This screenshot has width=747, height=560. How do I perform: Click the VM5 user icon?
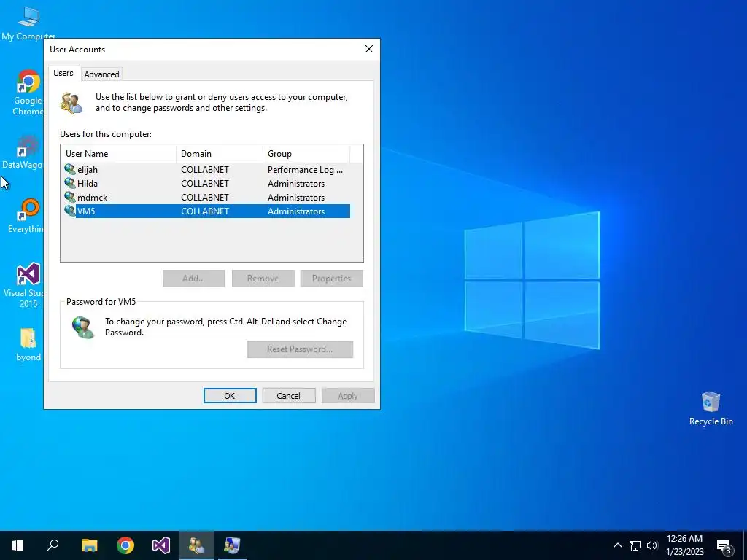coord(70,211)
